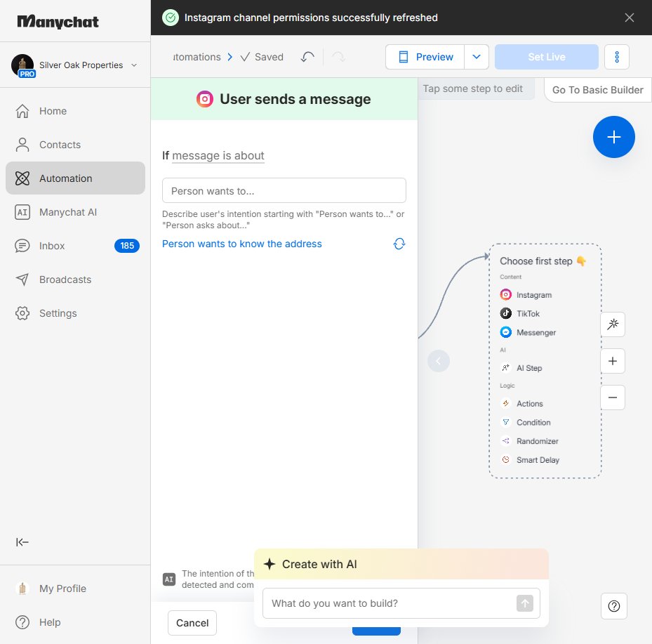Click the Manychat logo
This screenshot has width=652, height=644.
[x=58, y=22]
